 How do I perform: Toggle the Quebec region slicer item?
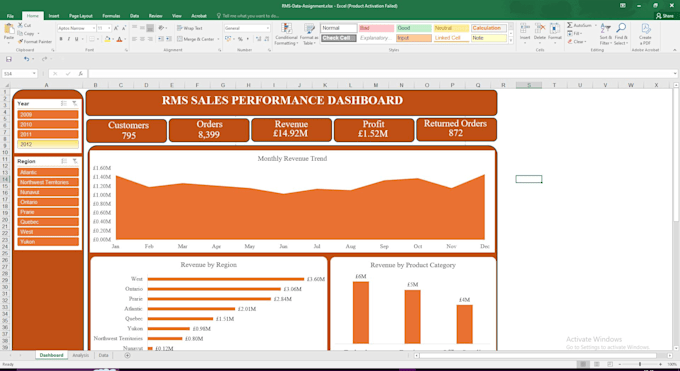(48, 222)
